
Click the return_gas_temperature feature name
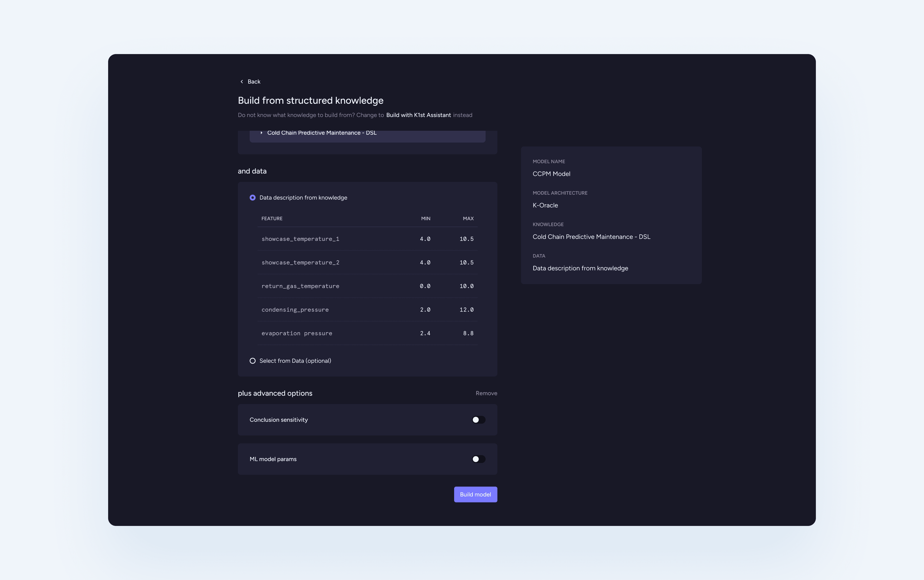tap(300, 286)
